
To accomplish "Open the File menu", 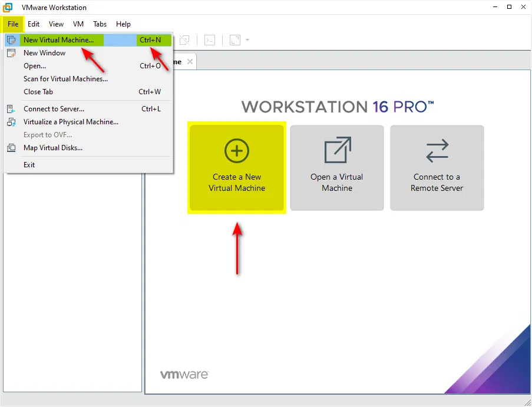I will click(x=13, y=24).
